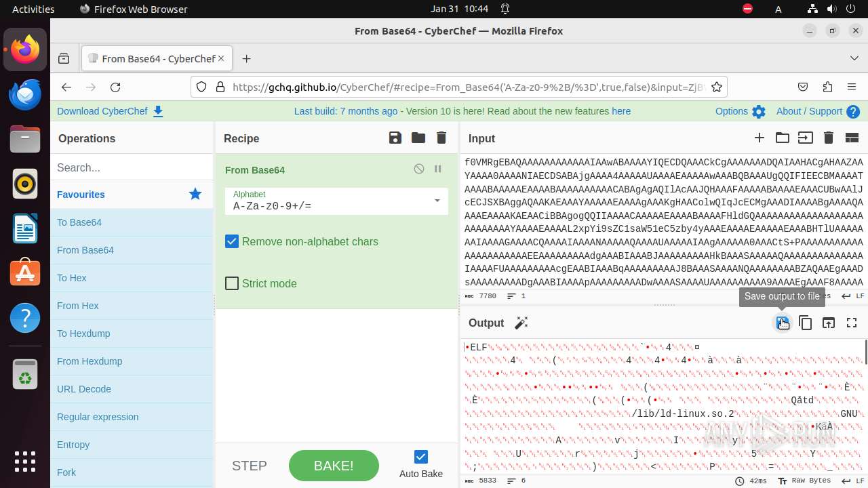The image size is (868, 488).
Task: Close the From Base64 - CyberChef tab
Action: click(x=220, y=59)
